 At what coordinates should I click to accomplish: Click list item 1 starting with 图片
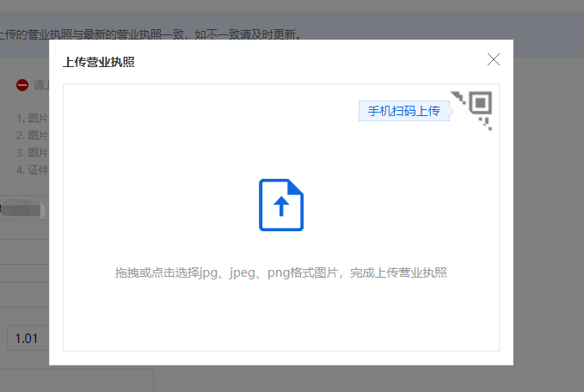coord(33,119)
